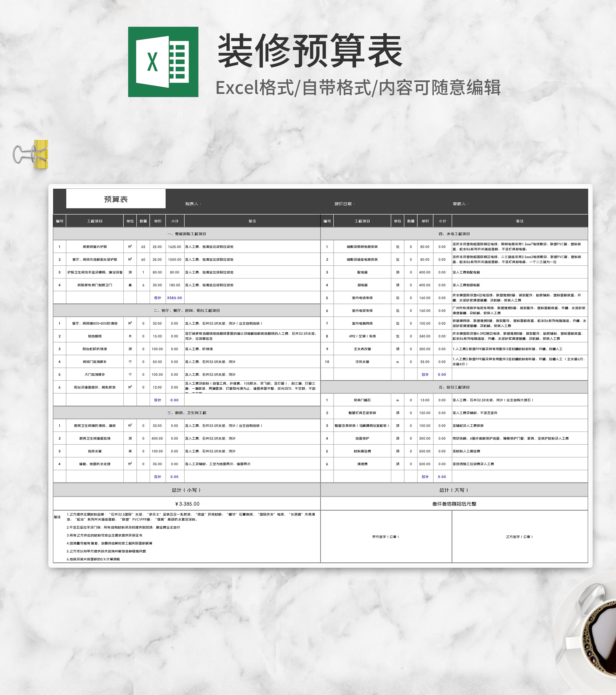The height and width of the screenshot is (695, 616).
Task: Click the 甲方签字（公章）signature box
Action: coord(386,537)
